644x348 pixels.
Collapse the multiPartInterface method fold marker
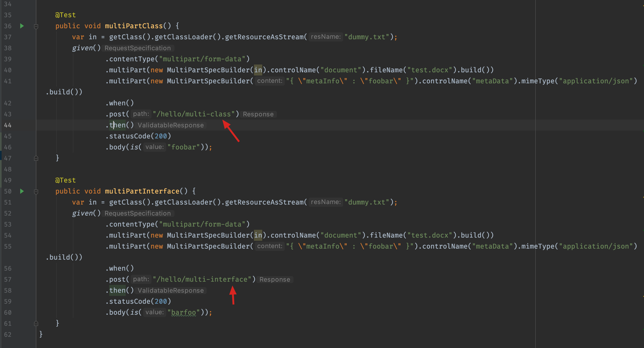(x=36, y=192)
